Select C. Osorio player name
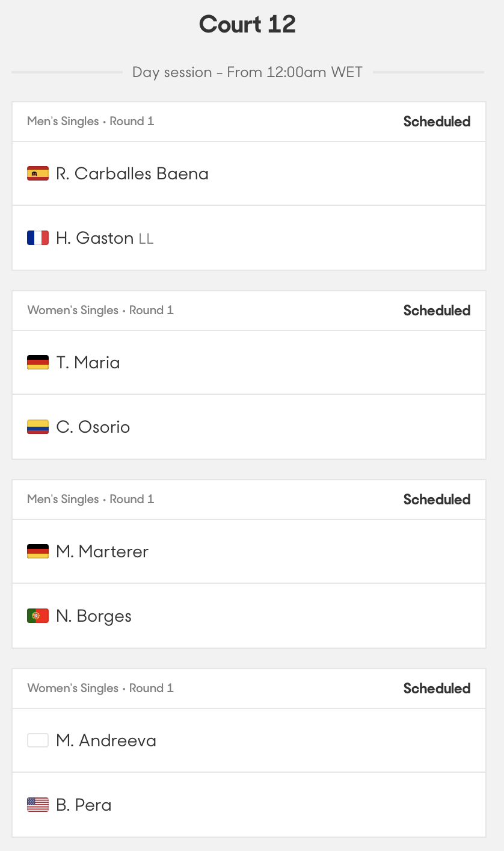504x851 pixels. [x=93, y=427]
